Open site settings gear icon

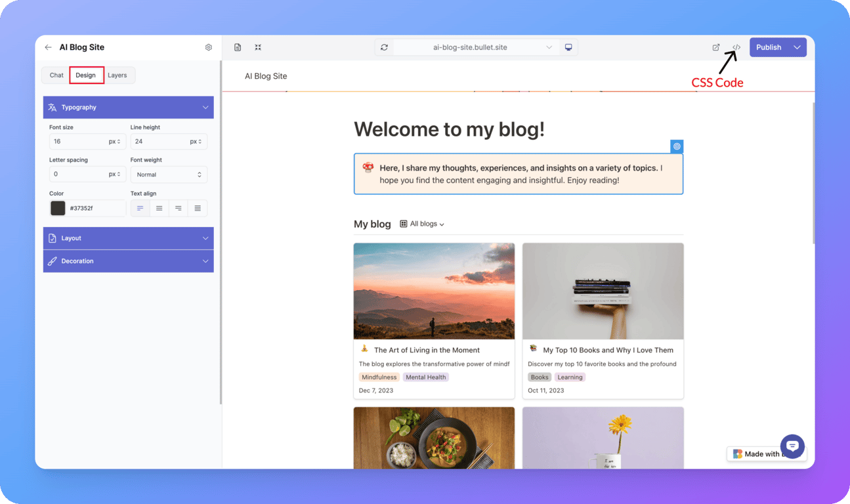[209, 47]
